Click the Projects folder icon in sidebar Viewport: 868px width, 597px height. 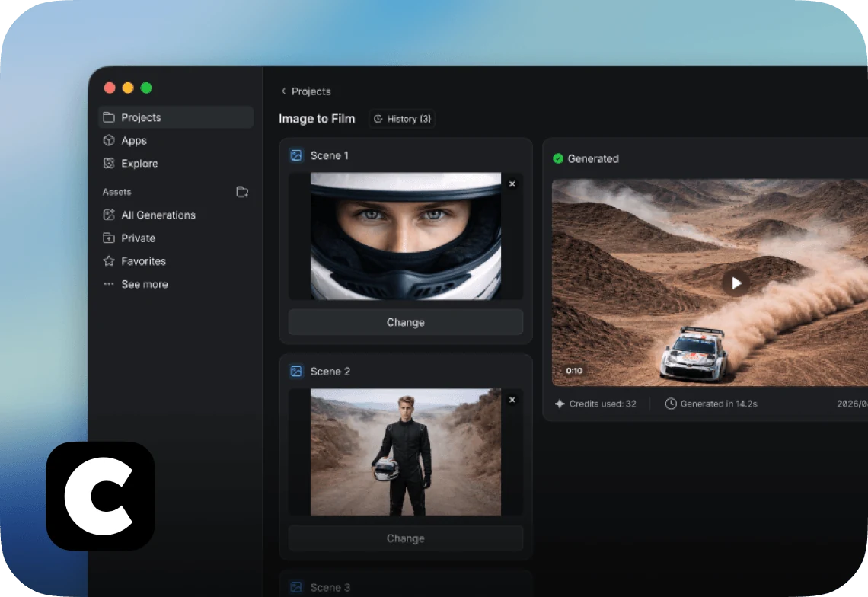pyautogui.click(x=109, y=117)
